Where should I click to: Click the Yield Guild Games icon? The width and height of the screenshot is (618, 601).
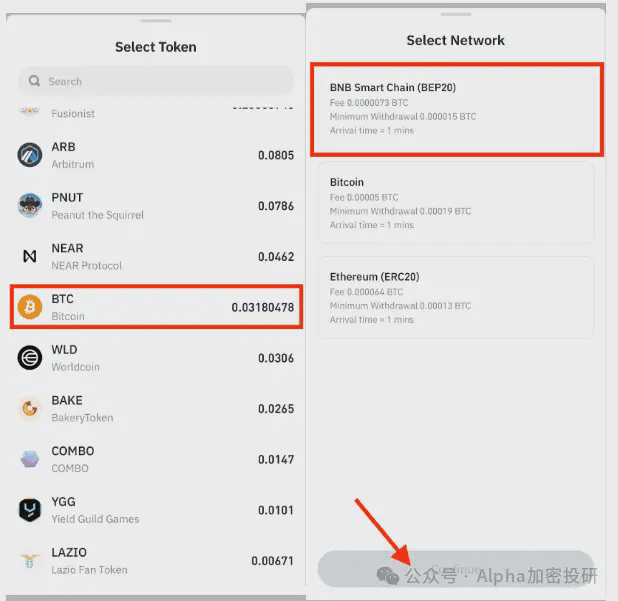click(x=30, y=510)
